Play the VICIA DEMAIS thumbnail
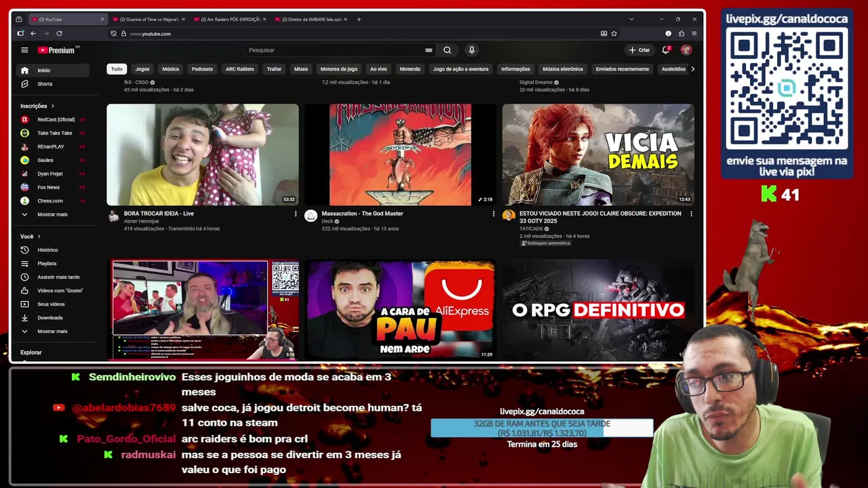Image resolution: width=868 pixels, height=488 pixels. click(x=598, y=155)
